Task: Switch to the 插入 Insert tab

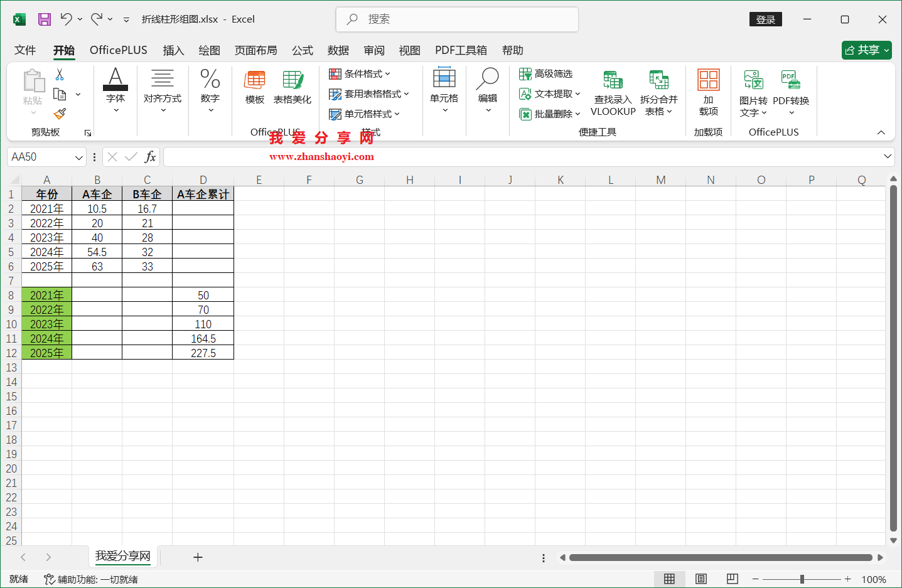Action: coord(173,50)
